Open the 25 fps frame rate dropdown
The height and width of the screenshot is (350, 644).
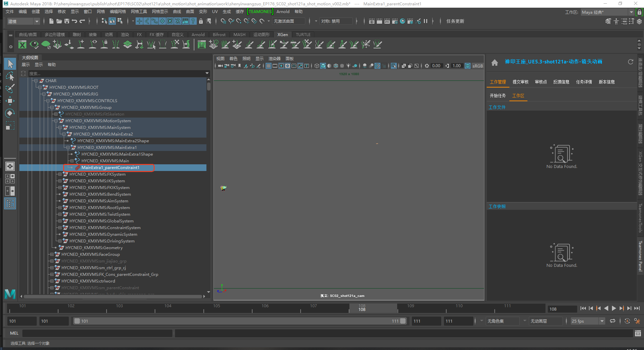click(588, 321)
